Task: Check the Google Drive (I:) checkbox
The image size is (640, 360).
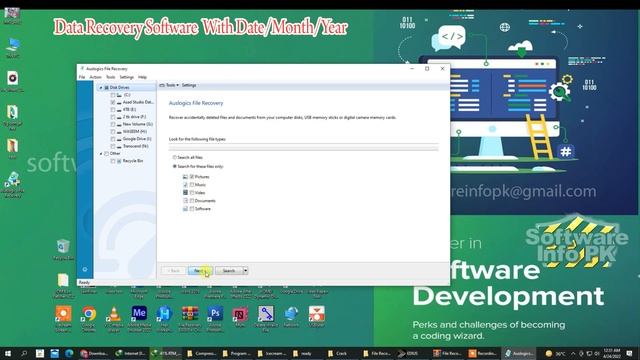Action: tap(113, 139)
